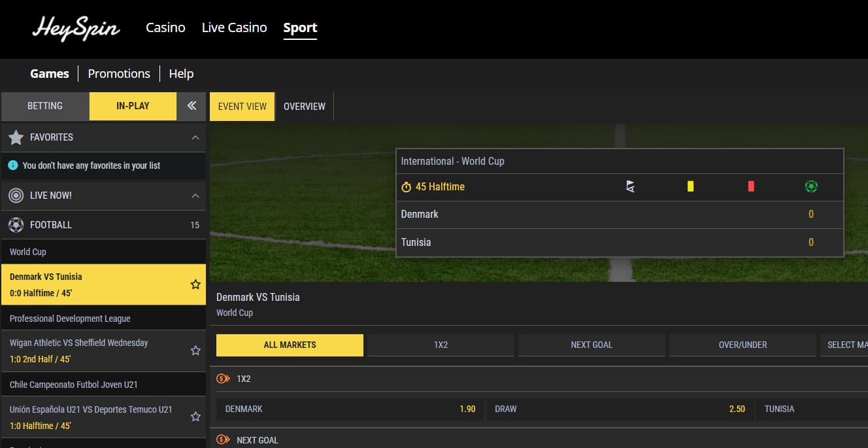868x448 pixels.
Task: Collapse the Live Now section
Action: tap(195, 196)
